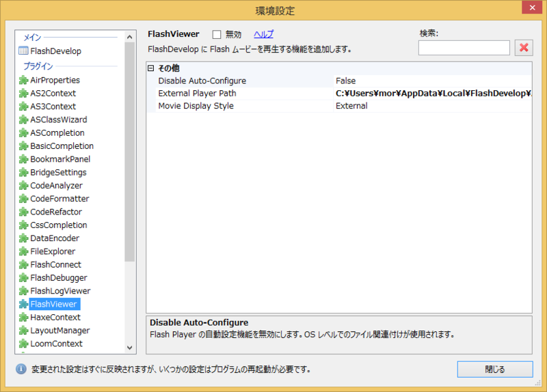Click the FileExplorer plugin icon
Image resolution: width=547 pixels, height=392 pixels.
(23, 251)
